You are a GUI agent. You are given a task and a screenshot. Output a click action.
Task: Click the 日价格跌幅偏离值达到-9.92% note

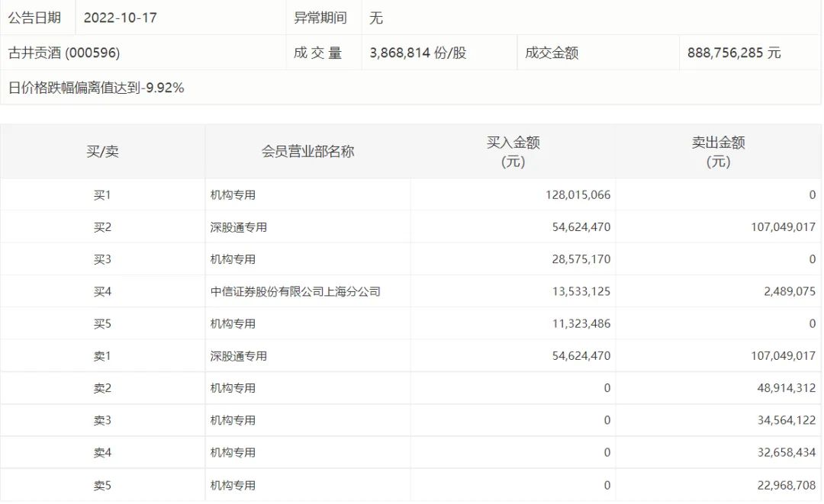(x=96, y=88)
